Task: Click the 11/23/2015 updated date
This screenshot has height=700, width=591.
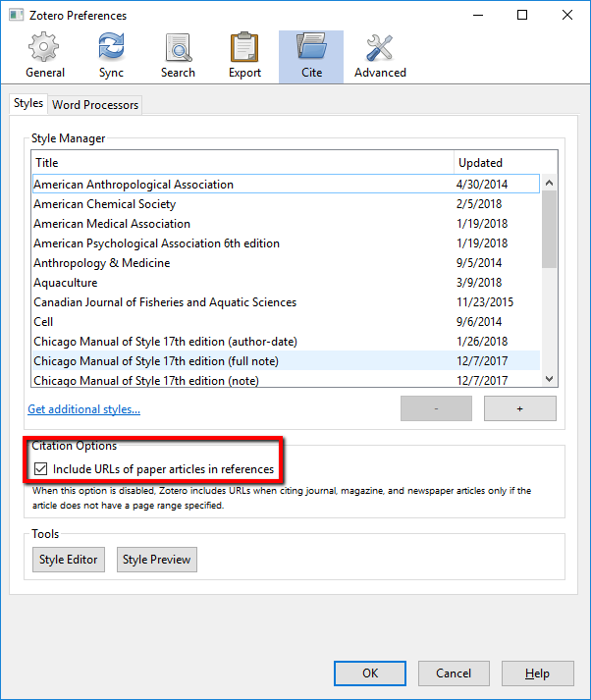Action: click(485, 302)
